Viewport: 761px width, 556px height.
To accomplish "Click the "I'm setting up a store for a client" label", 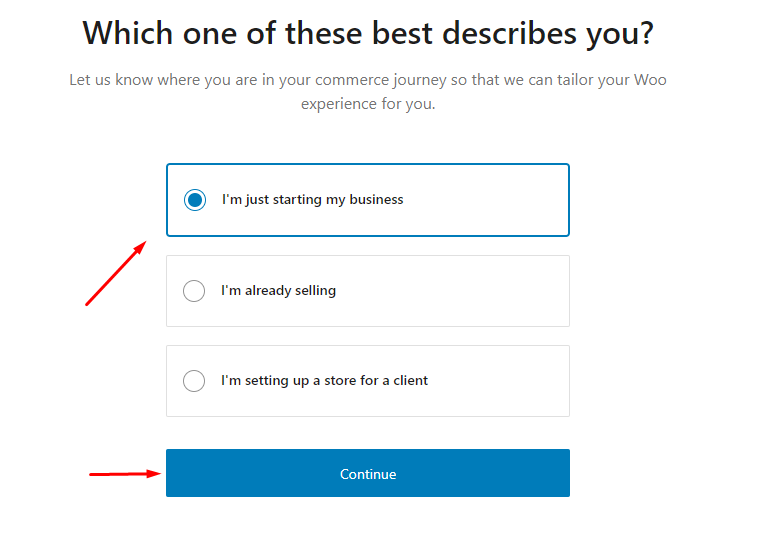I will 324,381.
